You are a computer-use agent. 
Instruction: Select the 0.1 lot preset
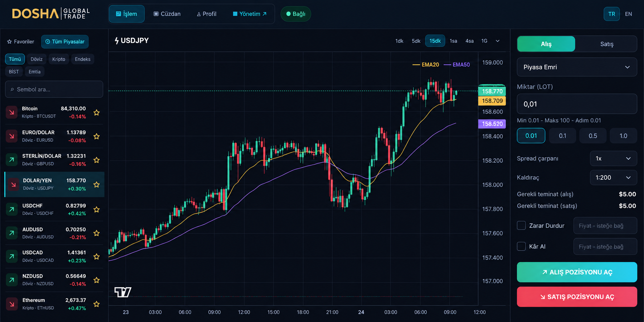coord(562,136)
